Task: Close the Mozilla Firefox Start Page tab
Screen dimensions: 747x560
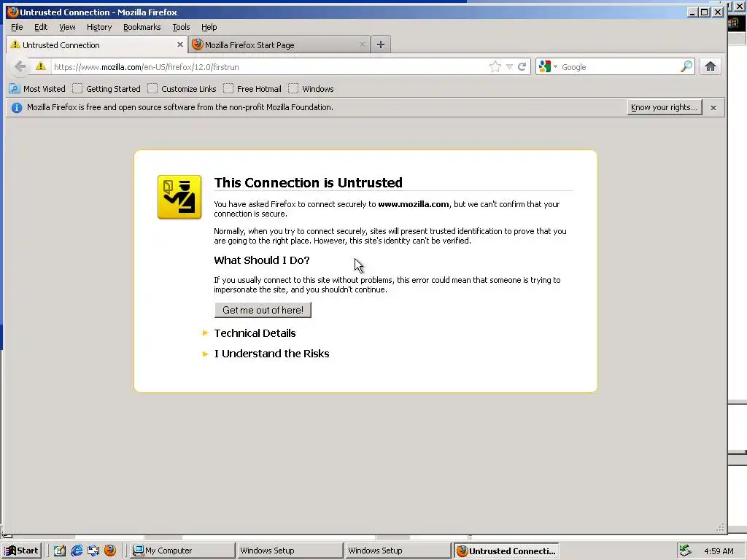Action: [x=362, y=44]
